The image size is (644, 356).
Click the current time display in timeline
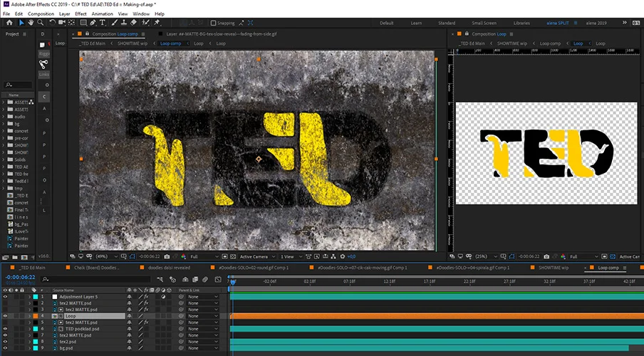pyautogui.click(x=20, y=277)
